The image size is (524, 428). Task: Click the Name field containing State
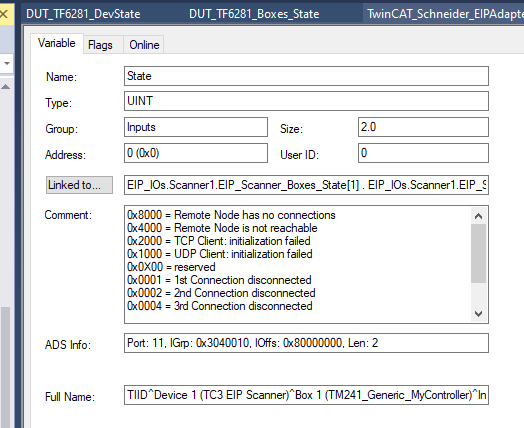click(x=306, y=76)
